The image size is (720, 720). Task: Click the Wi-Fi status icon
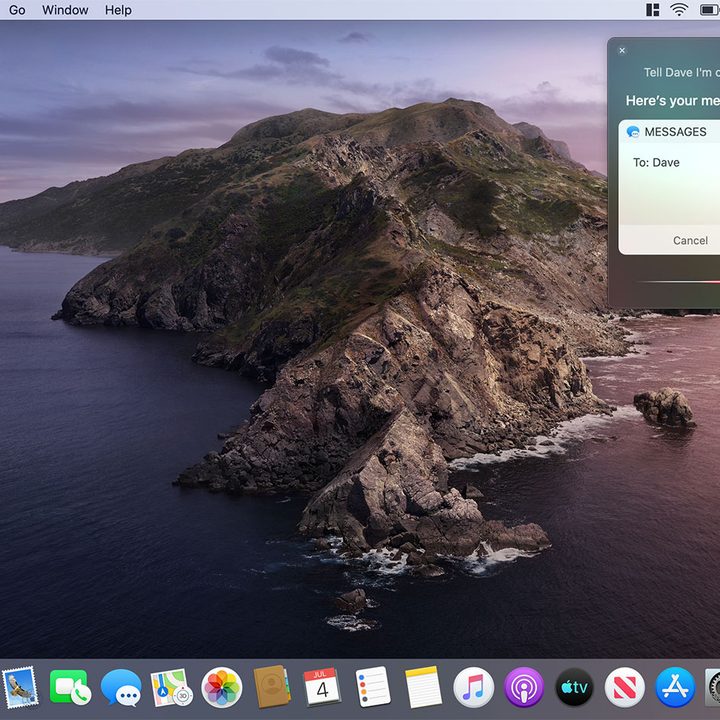click(x=679, y=10)
